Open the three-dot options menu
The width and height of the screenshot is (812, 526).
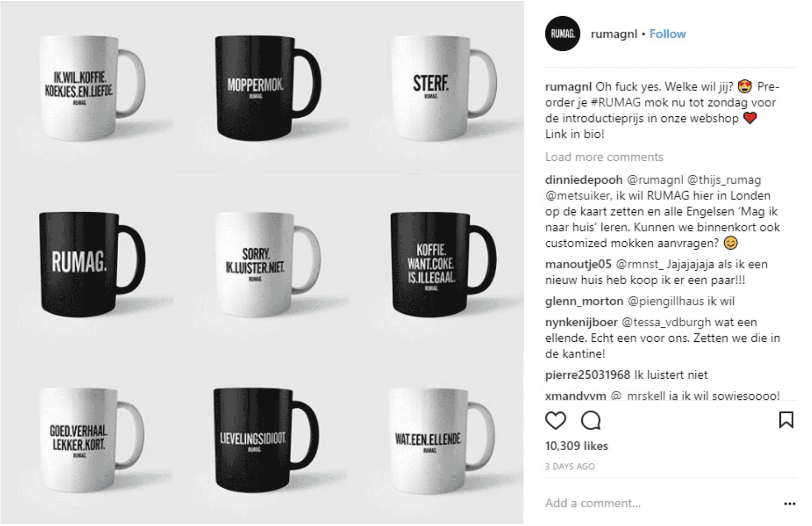pyautogui.click(x=789, y=504)
